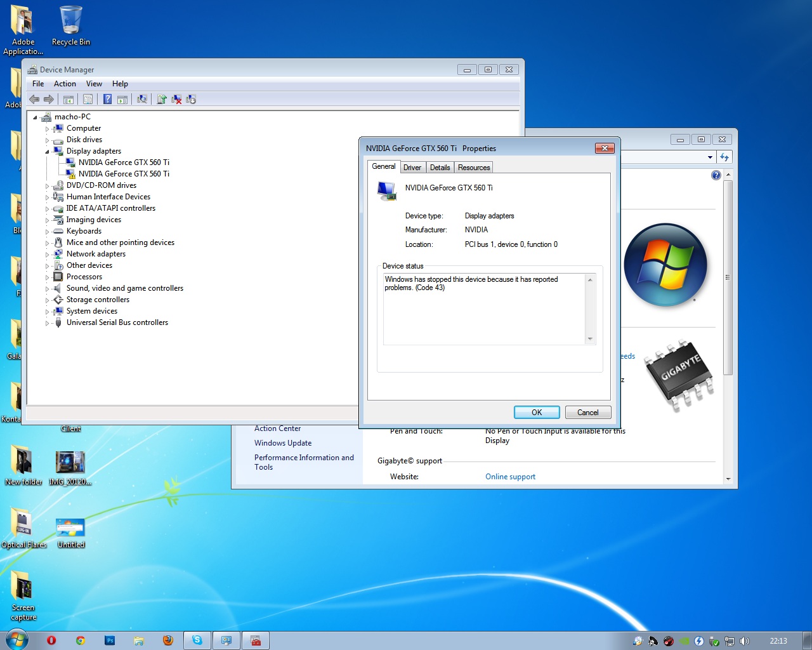Click OK in the GTX 560 Ti Properties dialog
The height and width of the screenshot is (650, 812).
click(537, 413)
